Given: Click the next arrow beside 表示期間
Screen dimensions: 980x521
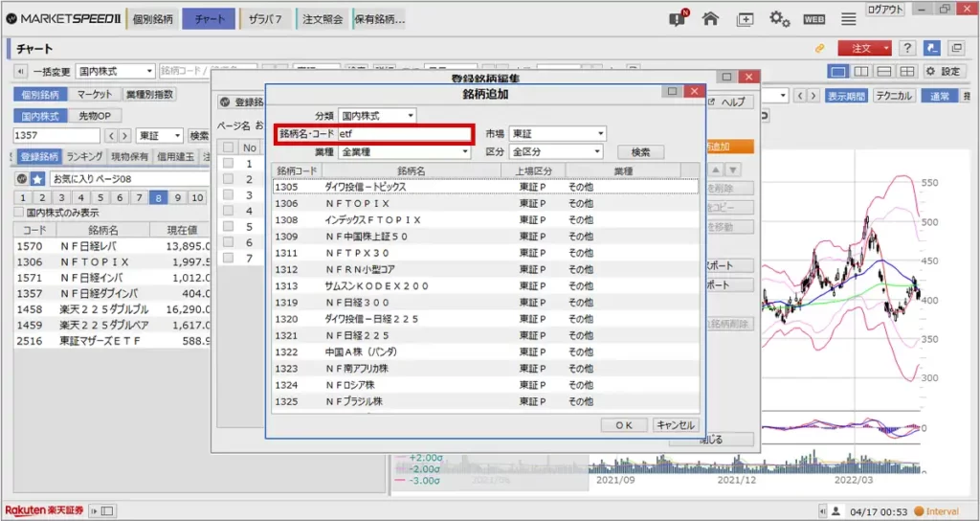Looking at the screenshot, I should click(813, 96).
